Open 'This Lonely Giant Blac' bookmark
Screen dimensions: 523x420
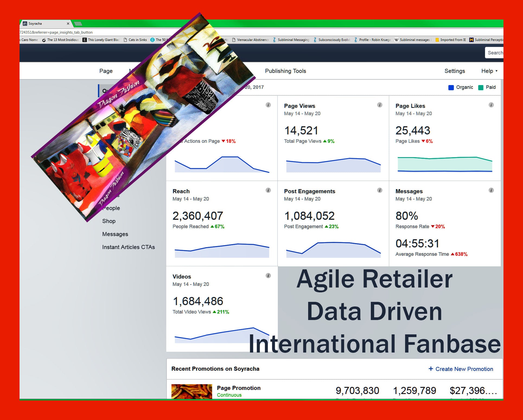coord(101,40)
